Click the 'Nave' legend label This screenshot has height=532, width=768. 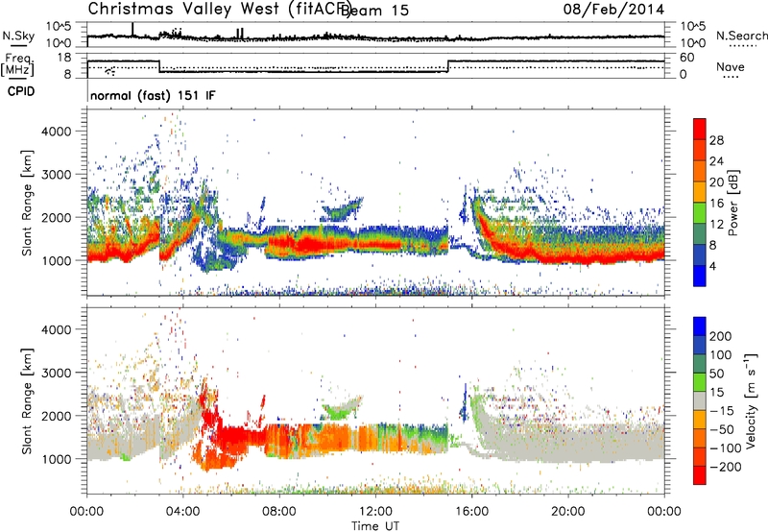point(731,66)
